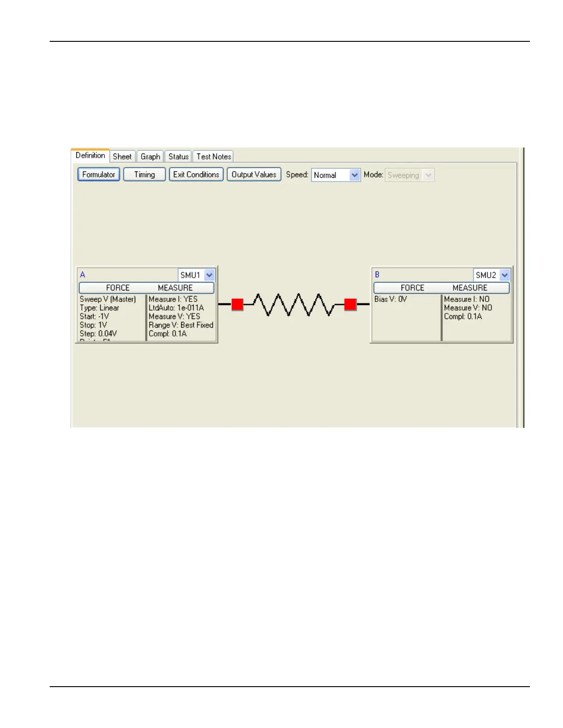Click the Formulator button
The image size is (563, 728).
[x=99, y=175]
